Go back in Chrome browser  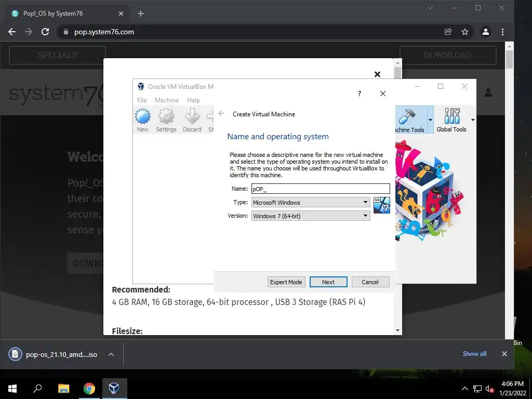coord(12,32)
